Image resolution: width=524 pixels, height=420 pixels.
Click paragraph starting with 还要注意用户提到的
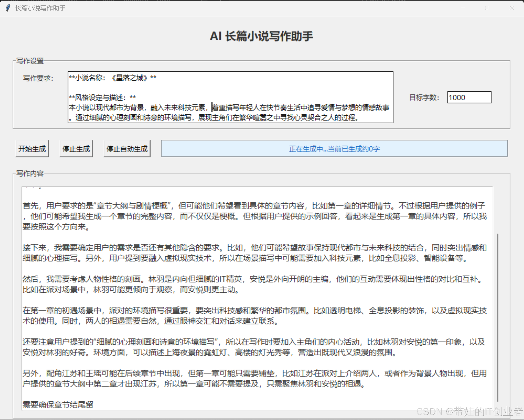254,347
